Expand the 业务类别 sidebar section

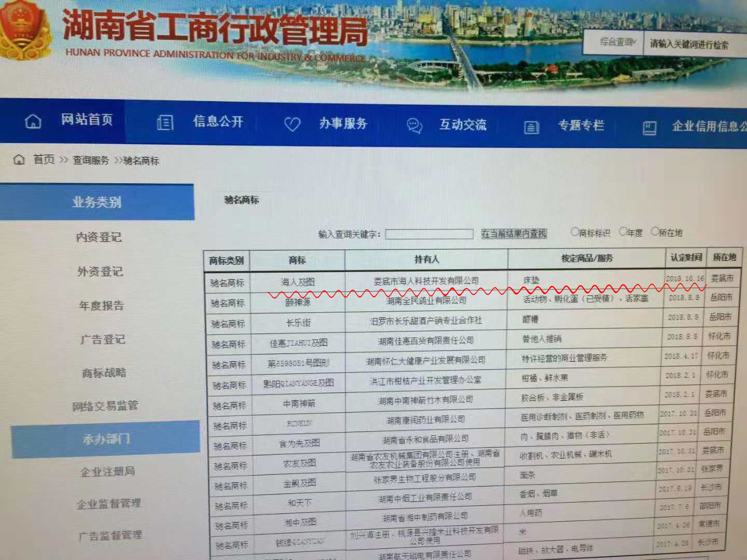(96, 202)
